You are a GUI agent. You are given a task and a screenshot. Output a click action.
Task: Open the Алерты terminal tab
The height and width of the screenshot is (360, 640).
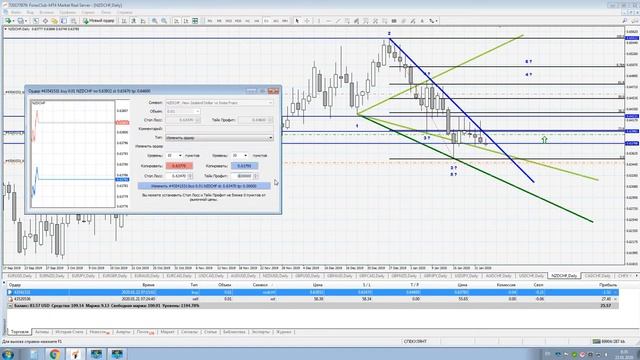click(x=123, y=332)
